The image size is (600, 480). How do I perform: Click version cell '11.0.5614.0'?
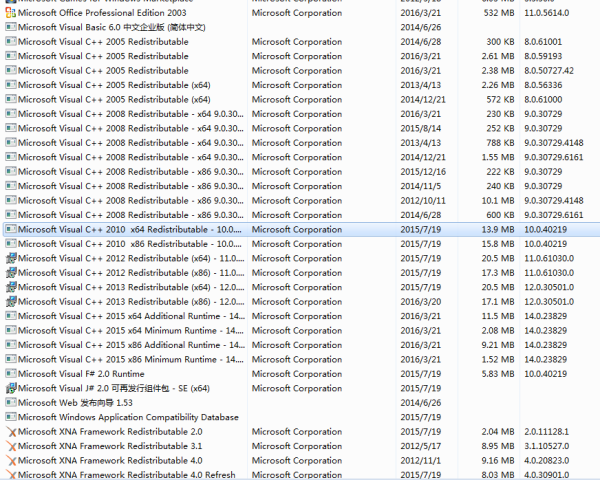(x=546, y=13)
